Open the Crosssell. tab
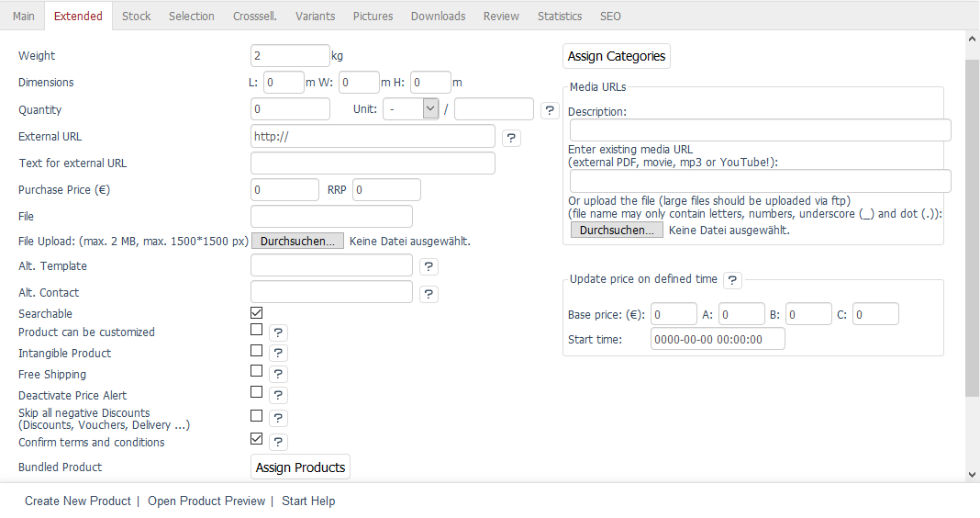Viewport: 980px width, 518px height. point(255,17)
